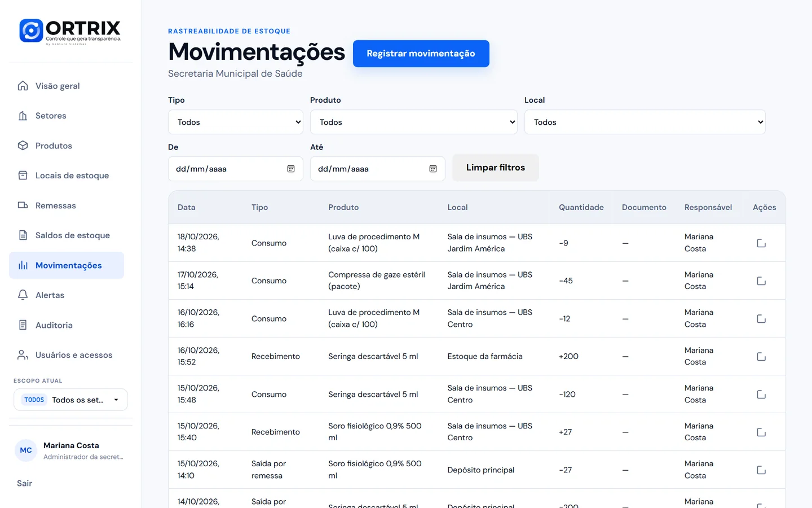Open the Produto filter dropdown
The image size is (812, 508).
414,122
